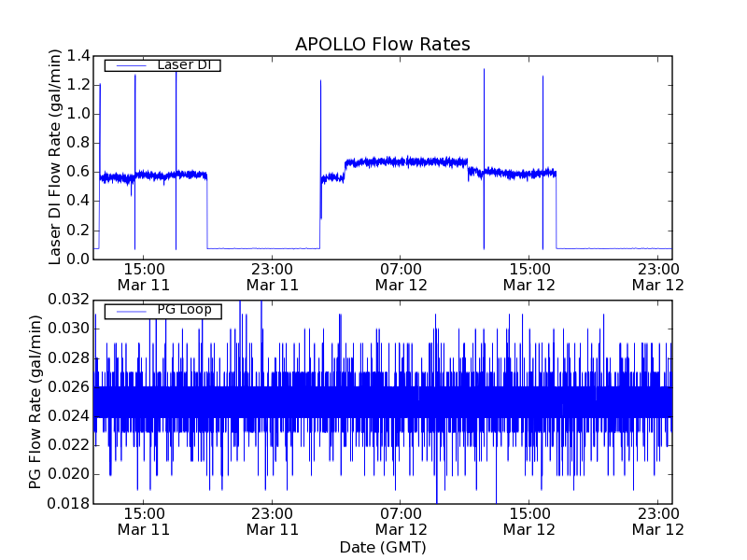Click the 0.032 tick label on bottom plot
The width and height of the screenshot is (747, 560).
coord(68,300)
